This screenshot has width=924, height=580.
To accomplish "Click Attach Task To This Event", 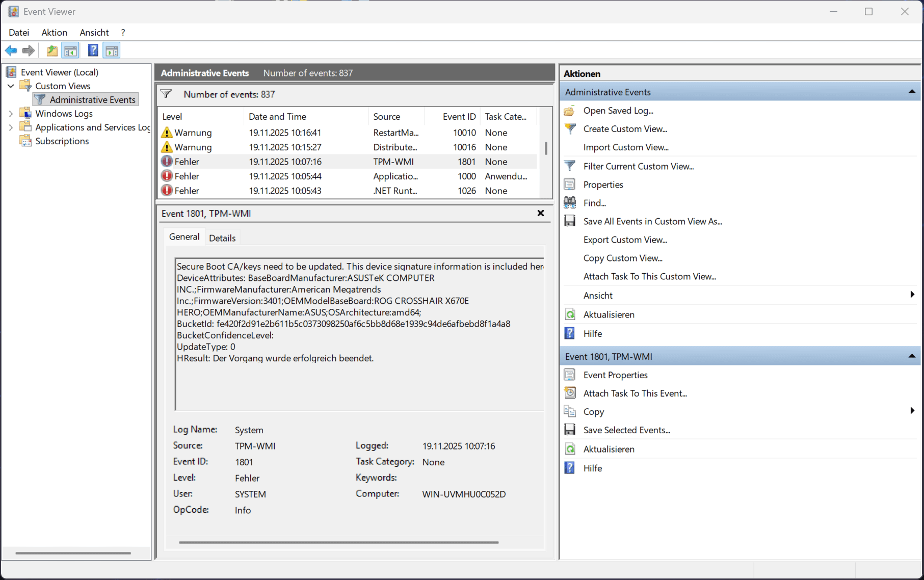I will (x=635, y=393).
